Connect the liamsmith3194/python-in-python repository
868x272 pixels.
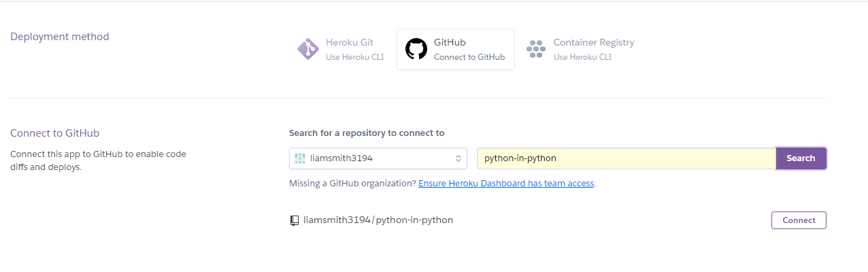[x=799, y=220]
